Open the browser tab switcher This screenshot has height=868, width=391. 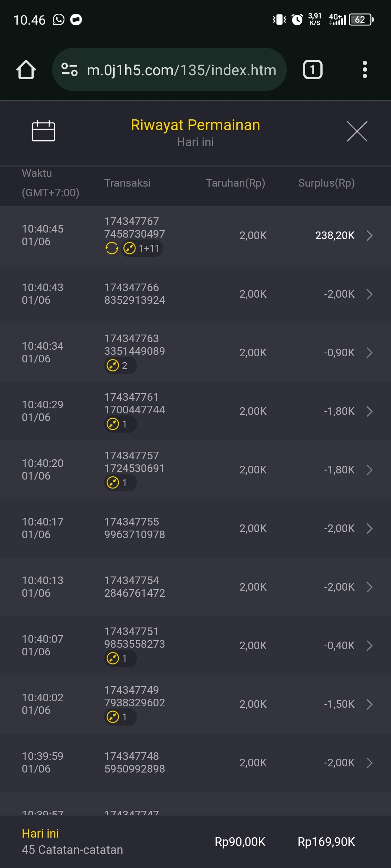pos(312,69)
